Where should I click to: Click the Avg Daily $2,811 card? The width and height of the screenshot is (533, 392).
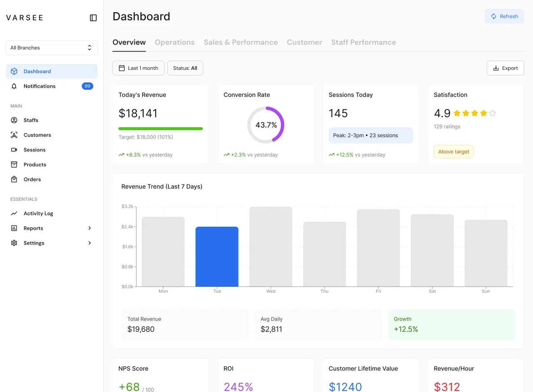pos(318,325)
